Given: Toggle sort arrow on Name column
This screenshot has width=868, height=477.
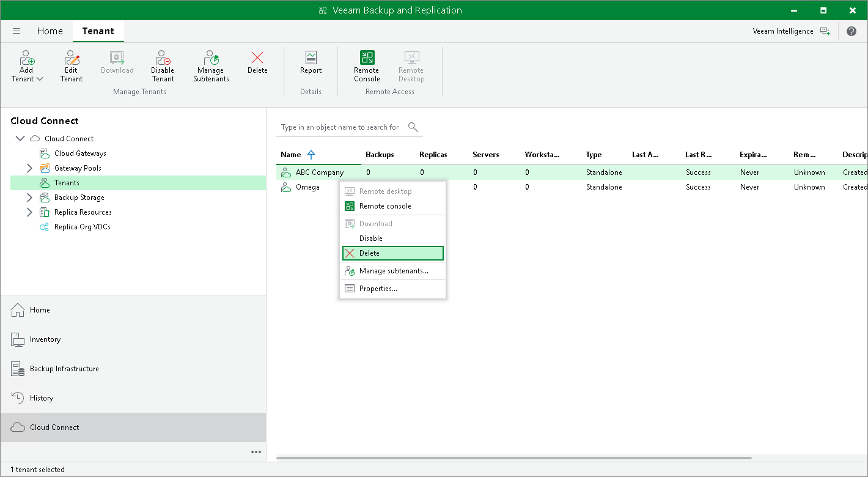Looking at the screenshot, I should pyautogui.click(x=311, y=155).
